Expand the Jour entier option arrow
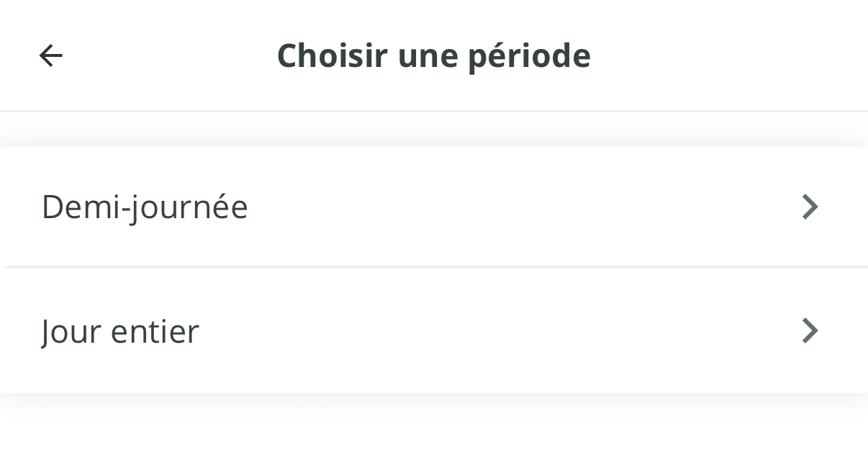Image resolution: width=868 pixels, height=450 pixels. (x=810, y=331)
